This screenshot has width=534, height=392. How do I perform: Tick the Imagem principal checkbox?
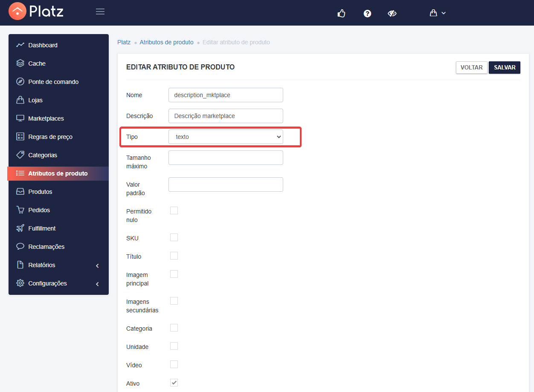click(x=174, y=274)
